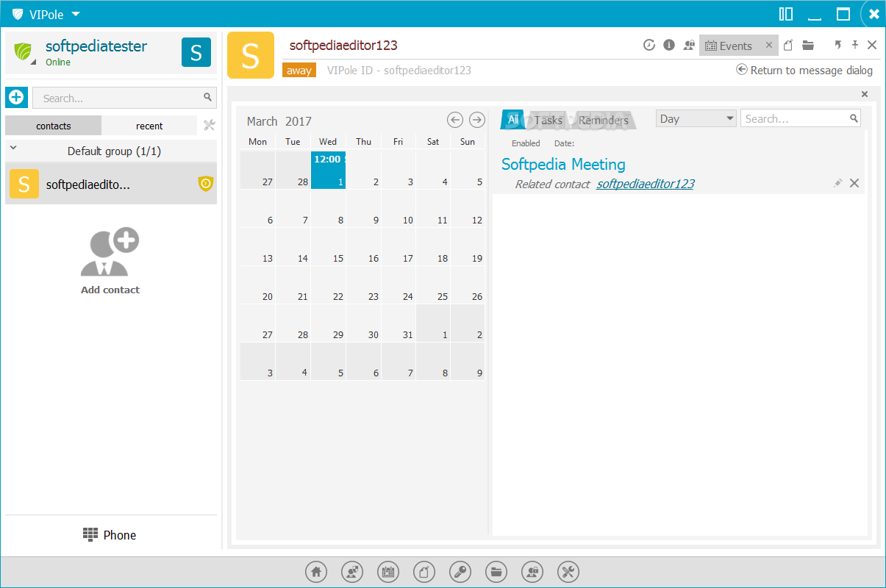Click the pencil edit icon for Softpedia Meeting

pos(837,183)
